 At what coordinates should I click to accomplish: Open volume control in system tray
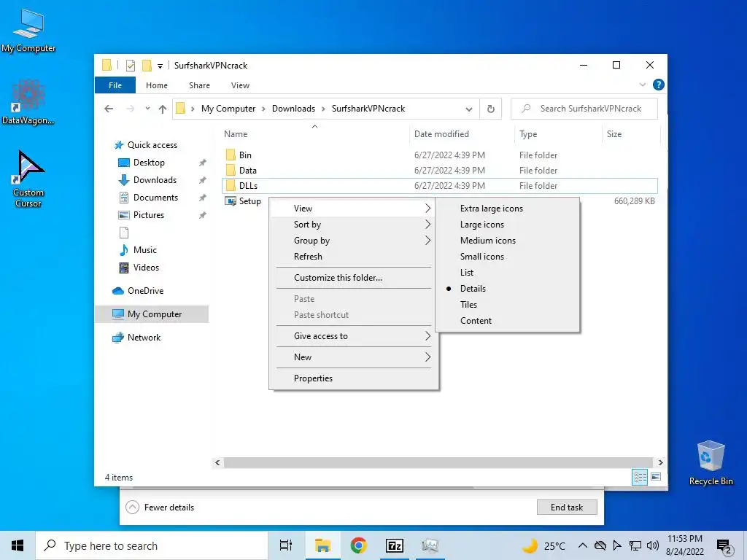(653, 545)
